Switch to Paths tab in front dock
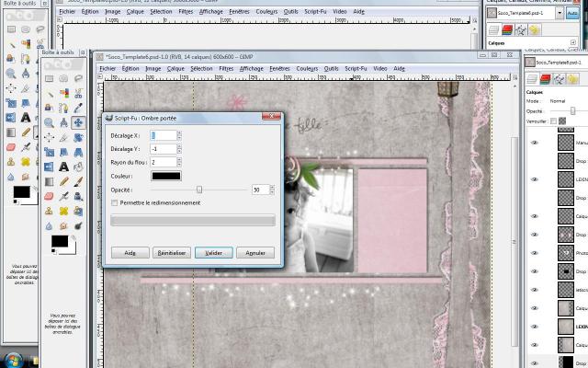The height and width of the screenshot is (368, 588). pyautogui.click(x=559, y=79)
